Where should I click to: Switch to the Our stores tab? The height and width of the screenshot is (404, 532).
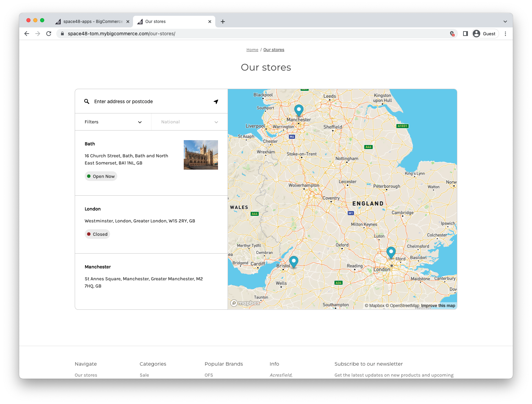click(174, 22)
